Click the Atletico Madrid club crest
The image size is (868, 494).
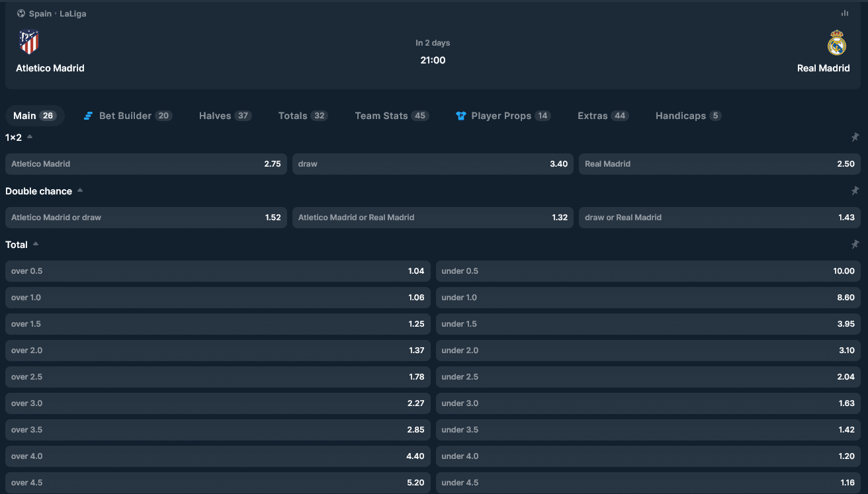pyautogui.click(x=29, y=42)
